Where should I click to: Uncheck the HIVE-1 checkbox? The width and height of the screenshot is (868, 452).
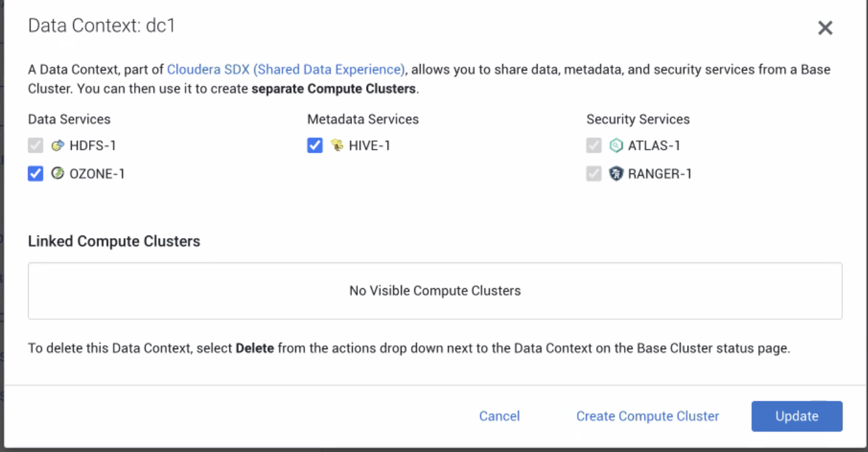click(315, 146)
